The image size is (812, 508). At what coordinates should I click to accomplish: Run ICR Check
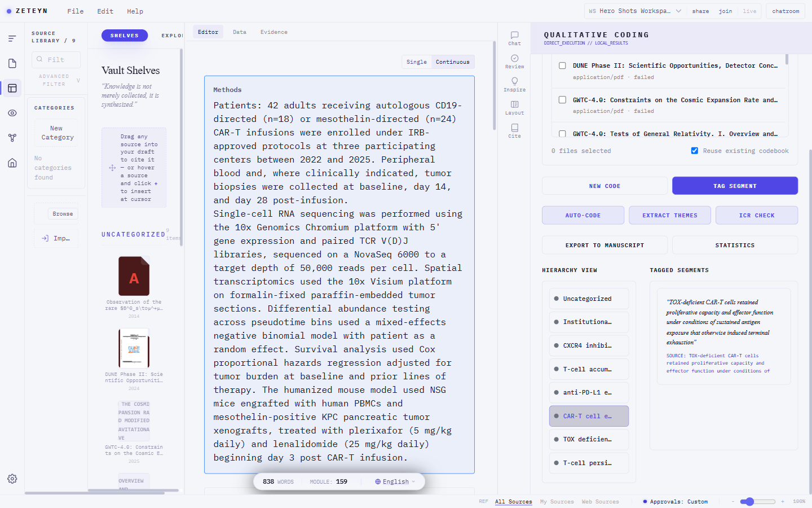pos(757,215)
